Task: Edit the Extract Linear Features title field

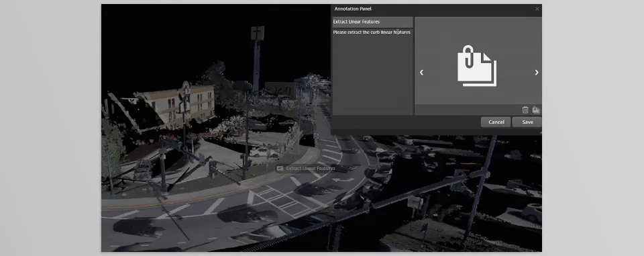Action: 372,22
